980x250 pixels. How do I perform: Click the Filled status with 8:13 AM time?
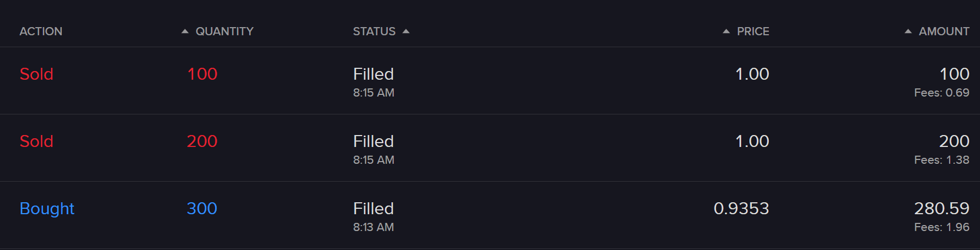point(374,209)
